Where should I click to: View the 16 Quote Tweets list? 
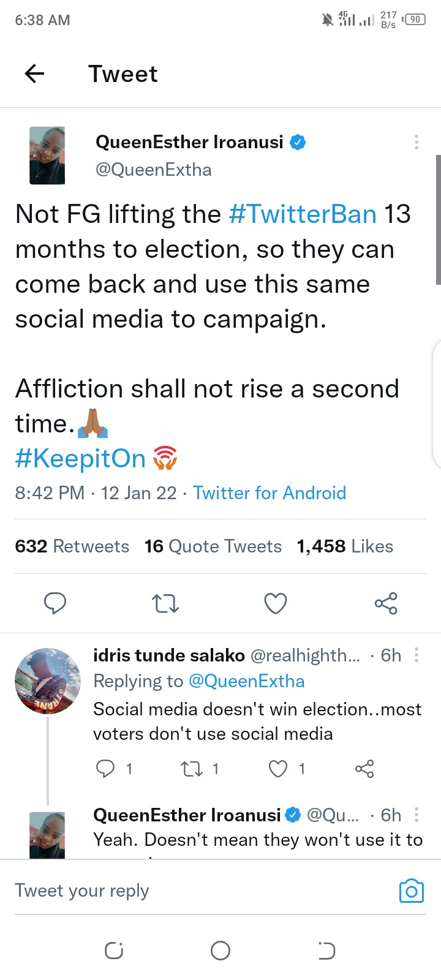pos(213,546)
